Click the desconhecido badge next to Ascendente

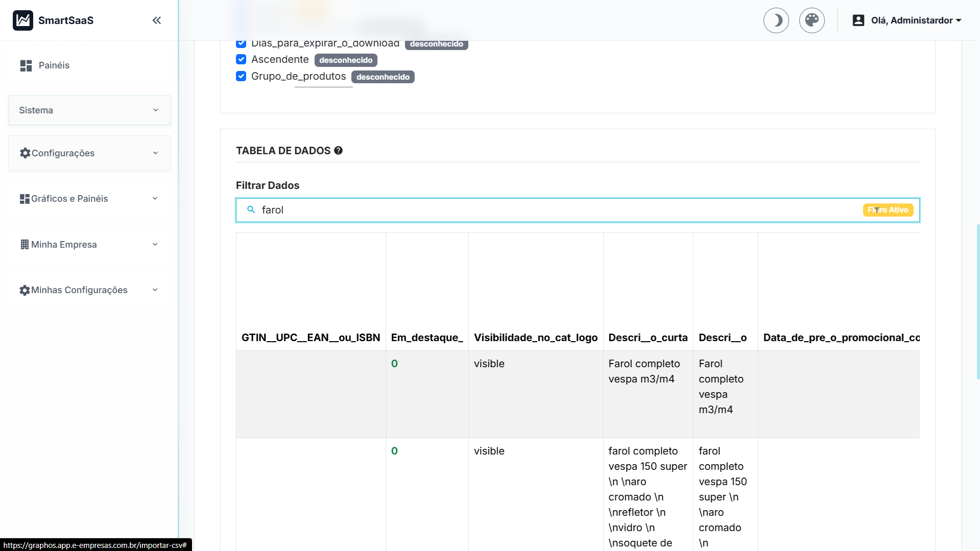tap(346, 60)
